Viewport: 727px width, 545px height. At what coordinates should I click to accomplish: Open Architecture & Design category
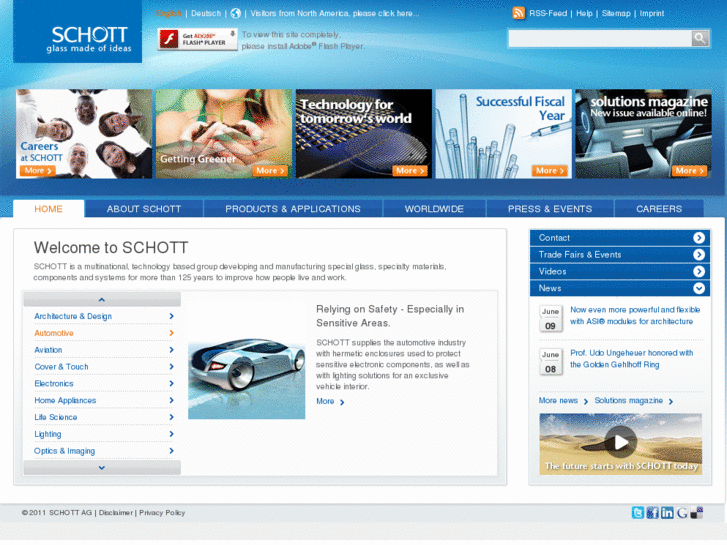tap(73, 316)
